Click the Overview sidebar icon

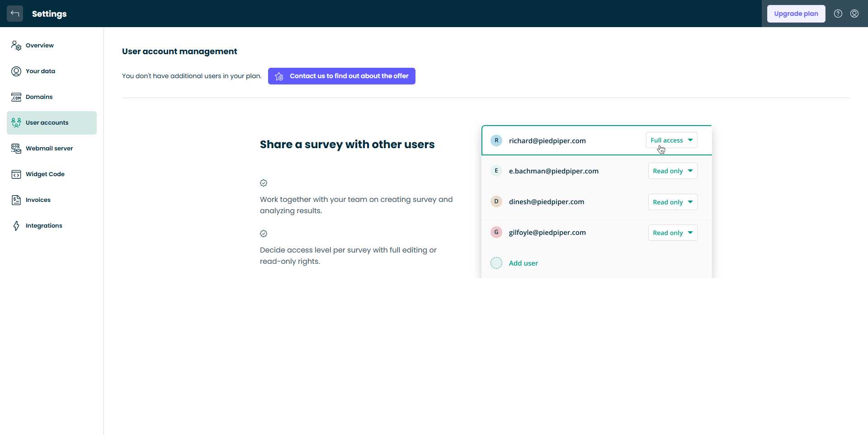coord(16,46)
